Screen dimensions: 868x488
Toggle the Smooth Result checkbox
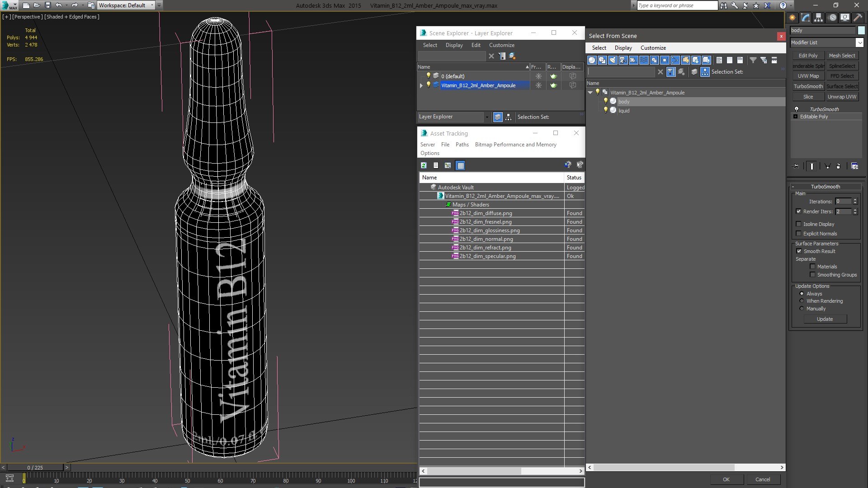[799, 251]
